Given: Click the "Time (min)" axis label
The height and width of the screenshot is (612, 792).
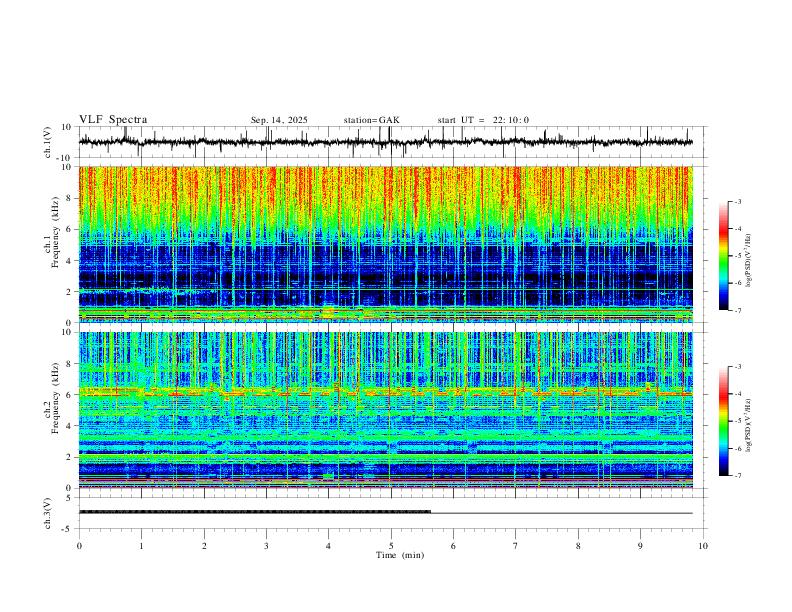Looking at the screenshot, I should tap(400, 555).
